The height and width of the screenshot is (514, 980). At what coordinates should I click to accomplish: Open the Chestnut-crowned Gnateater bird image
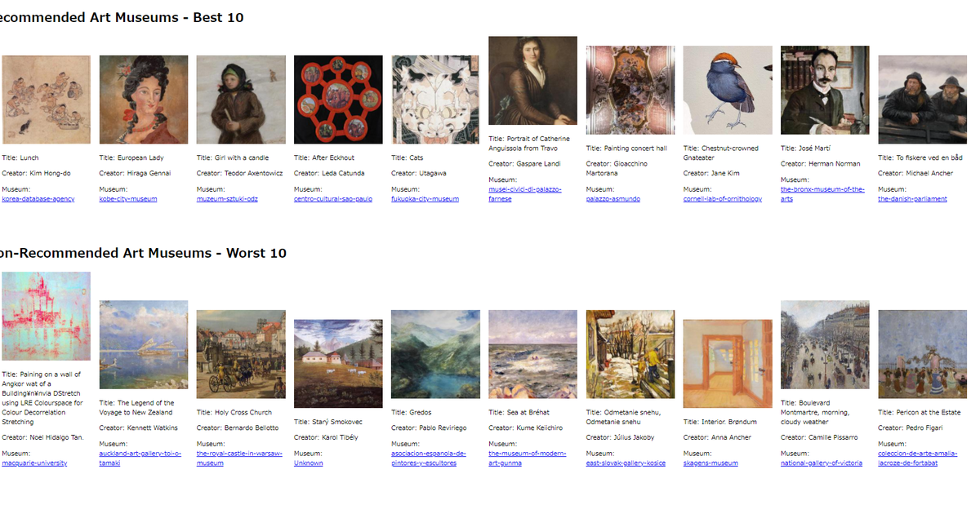(x=728, y=90)
